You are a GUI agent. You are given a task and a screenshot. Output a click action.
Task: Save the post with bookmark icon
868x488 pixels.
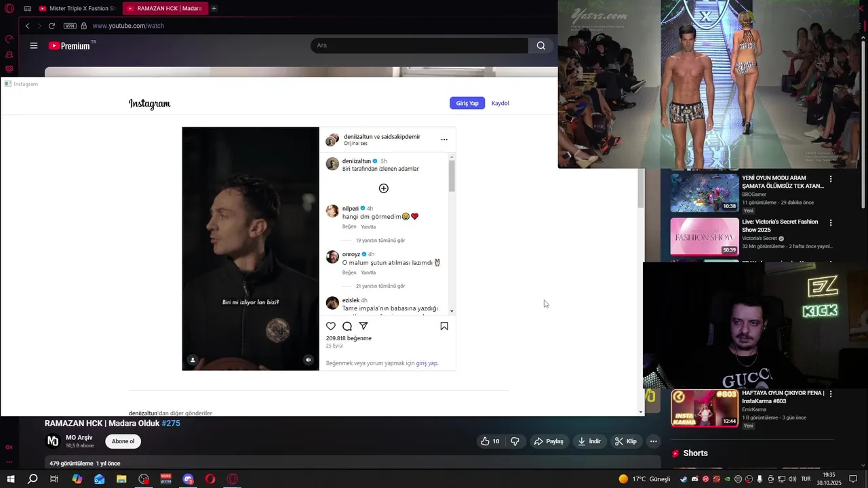[x=444, y=326]
